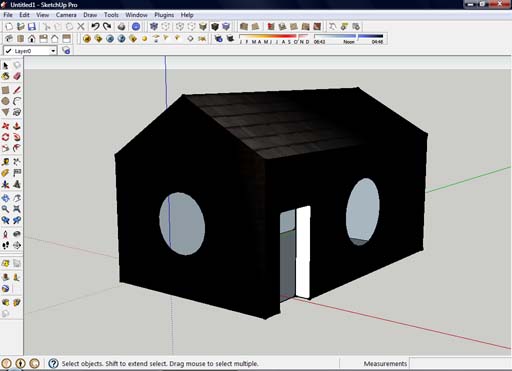512x371 pixels.
Task: Activate the Follow Me tool
Action: [x=17, y=137]
